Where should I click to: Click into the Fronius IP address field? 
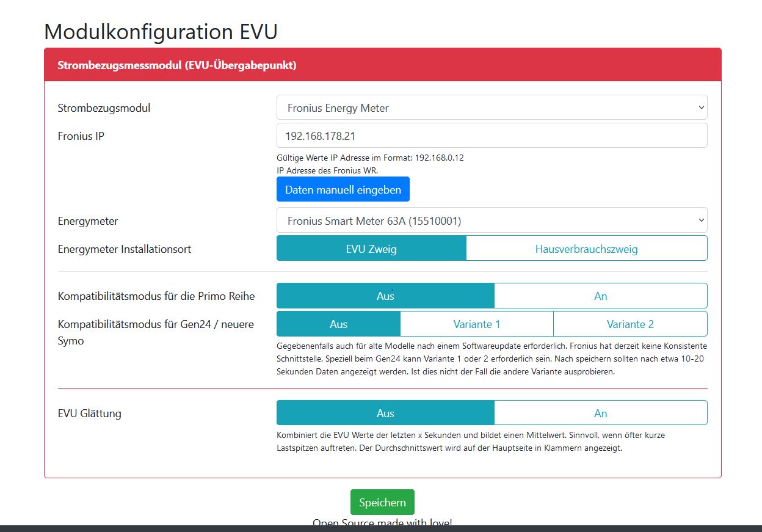click(492, 136)
